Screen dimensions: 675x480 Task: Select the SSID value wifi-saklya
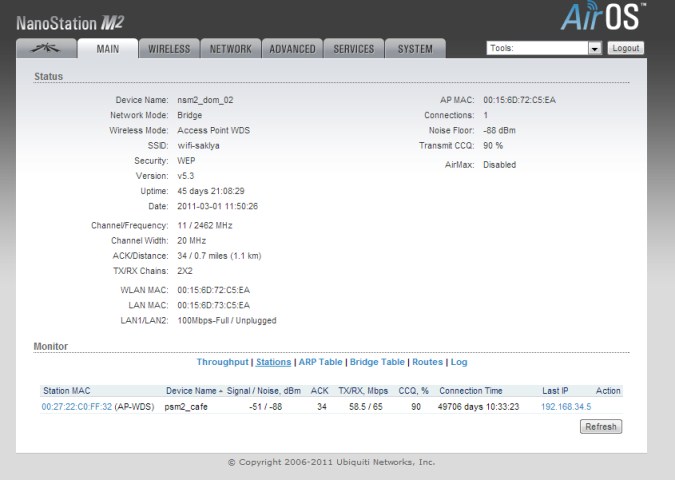[198, 146]
